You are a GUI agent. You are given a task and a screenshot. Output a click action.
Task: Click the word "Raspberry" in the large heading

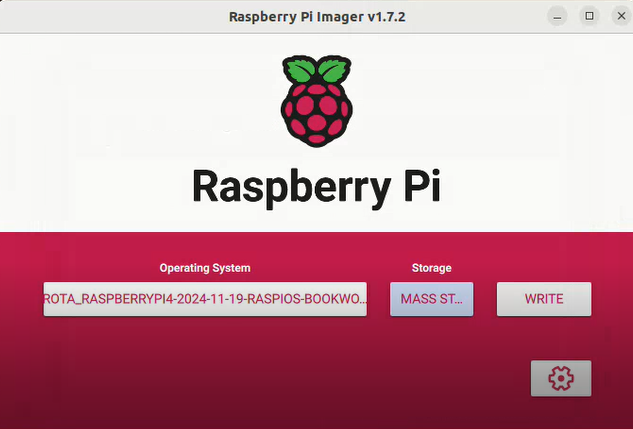285,187
